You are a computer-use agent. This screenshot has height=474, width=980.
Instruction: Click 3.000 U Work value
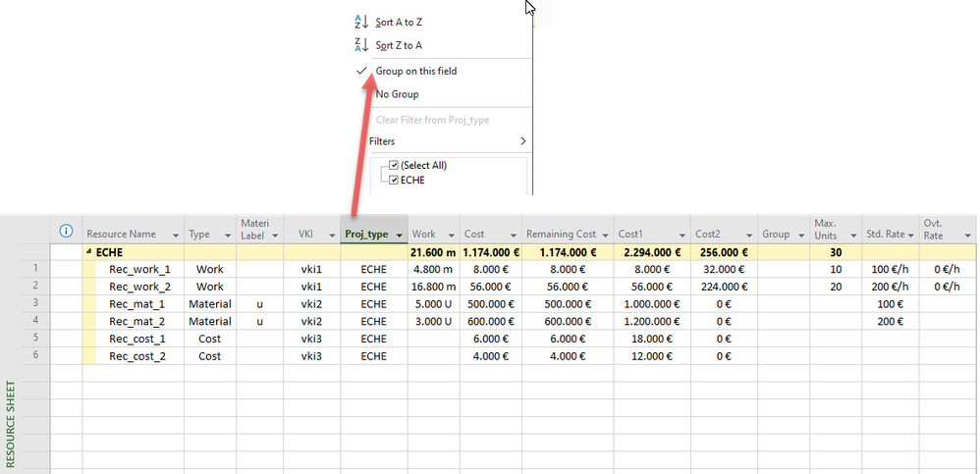tap(433, 321)
